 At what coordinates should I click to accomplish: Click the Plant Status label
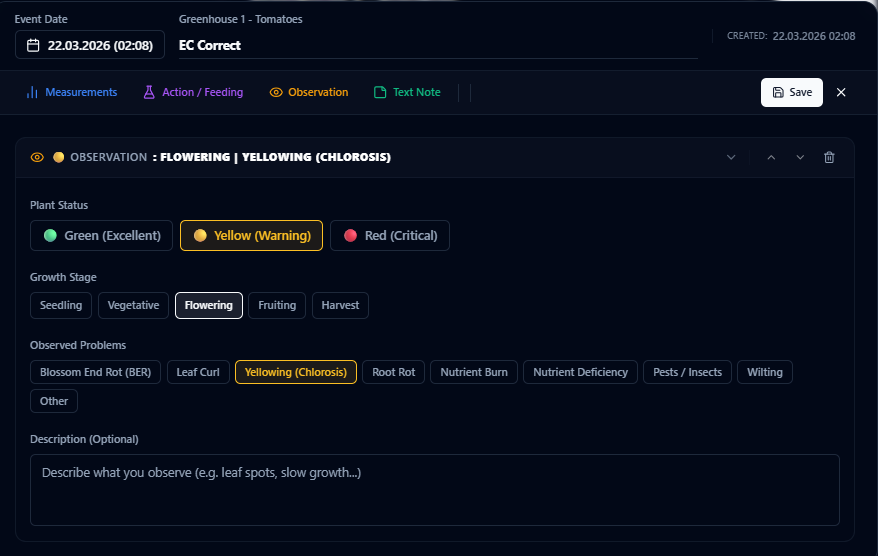(59, 205)
